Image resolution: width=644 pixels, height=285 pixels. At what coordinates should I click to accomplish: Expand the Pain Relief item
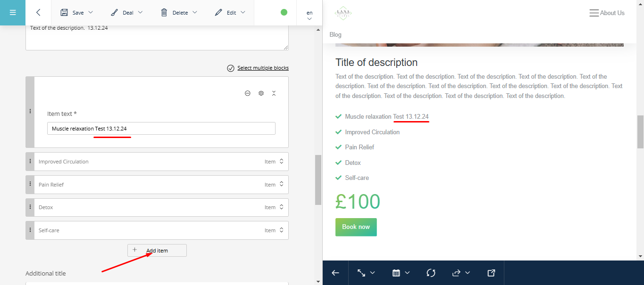pos(281,185)
